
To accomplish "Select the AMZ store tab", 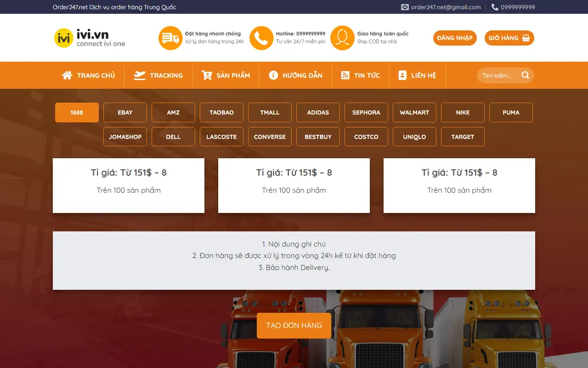I will coord(173,112).
